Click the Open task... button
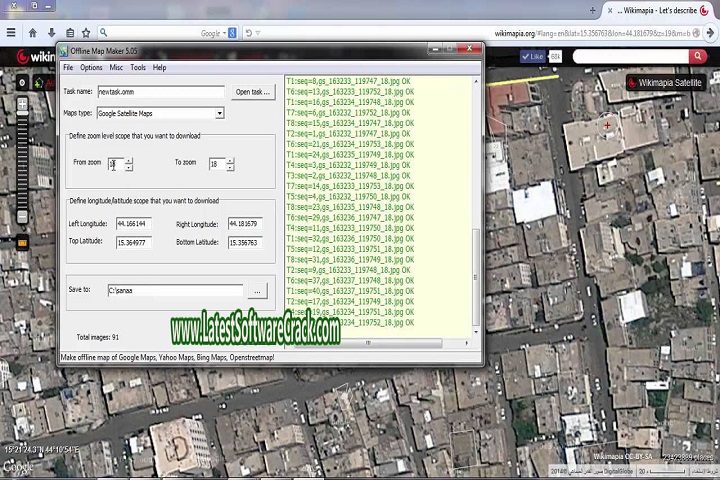 (252, 92)
